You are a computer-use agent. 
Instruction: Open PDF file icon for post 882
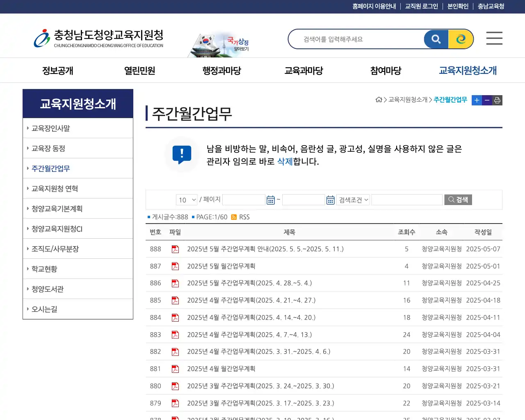(x=175, y=352)
